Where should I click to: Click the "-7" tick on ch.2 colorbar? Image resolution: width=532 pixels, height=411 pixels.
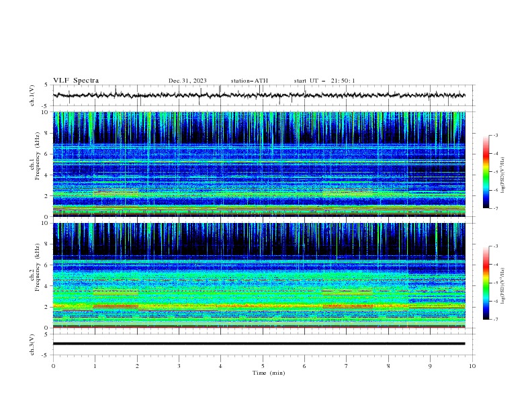pyautogui.click(x=496, y=319)
